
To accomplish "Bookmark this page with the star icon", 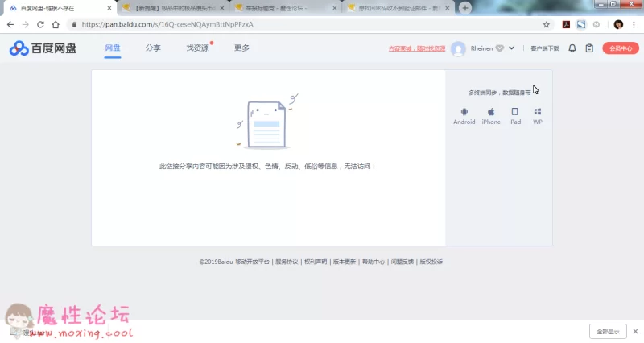I will (x=547, y=25).
